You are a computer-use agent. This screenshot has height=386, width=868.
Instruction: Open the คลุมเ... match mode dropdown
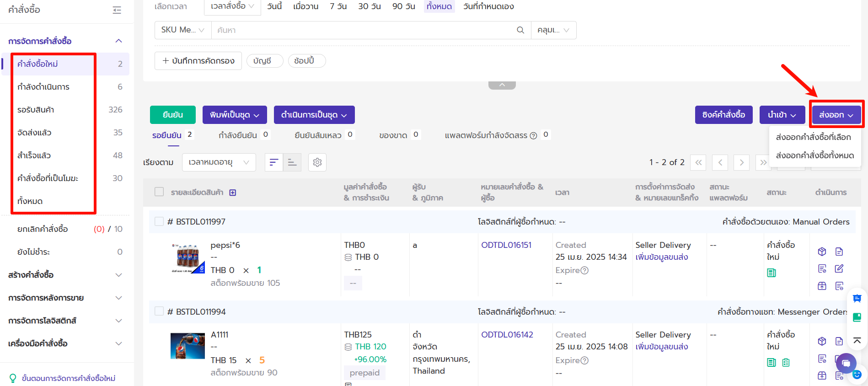tap(553, 30)
